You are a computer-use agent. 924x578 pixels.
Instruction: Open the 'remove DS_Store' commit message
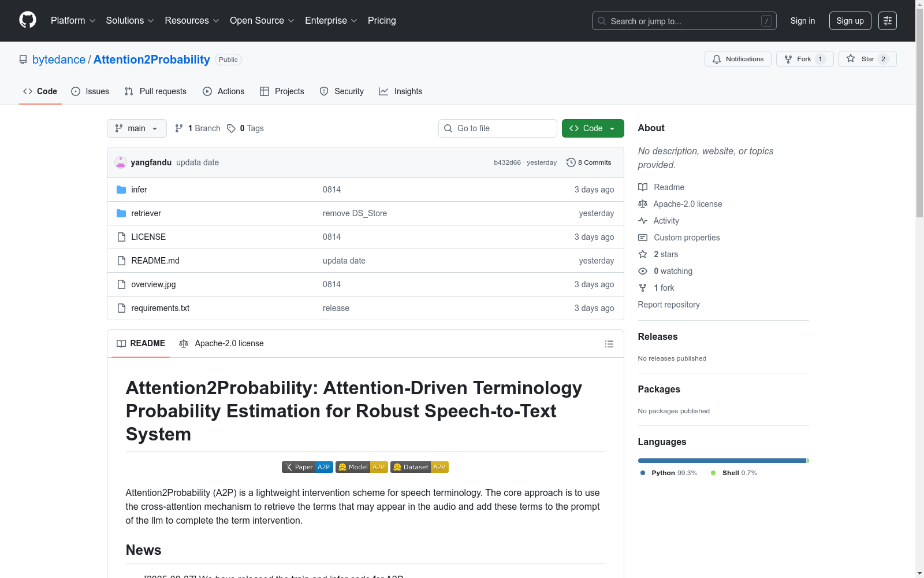355,213
